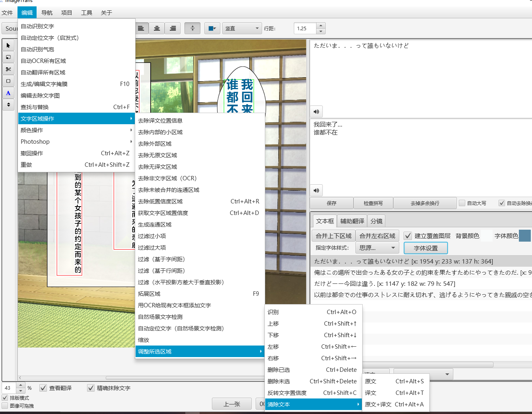Open the blue color picker dropdown in toolbar

click(x=212, y=28)
